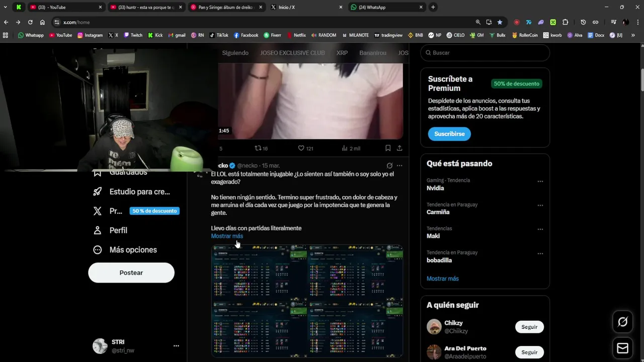The height and width of the screenshot is (362, 644).
Task: Open the floating Messages envelope button
Action: [x=623, y=348]
